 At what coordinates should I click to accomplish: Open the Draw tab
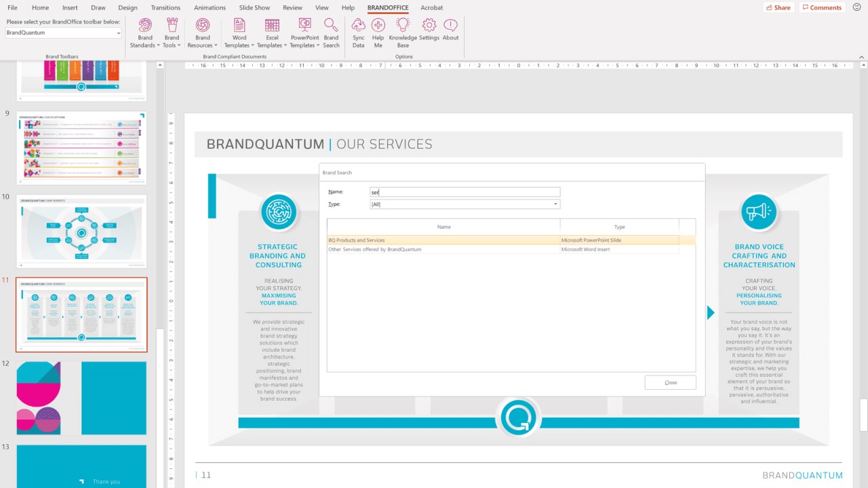click(x=98, y=7)
